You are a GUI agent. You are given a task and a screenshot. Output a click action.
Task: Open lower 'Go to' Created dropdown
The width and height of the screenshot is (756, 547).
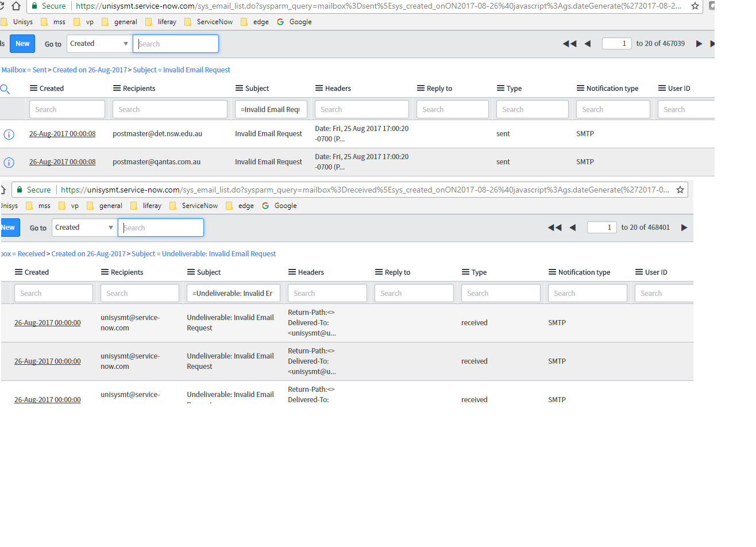click(x=84, y=228)
